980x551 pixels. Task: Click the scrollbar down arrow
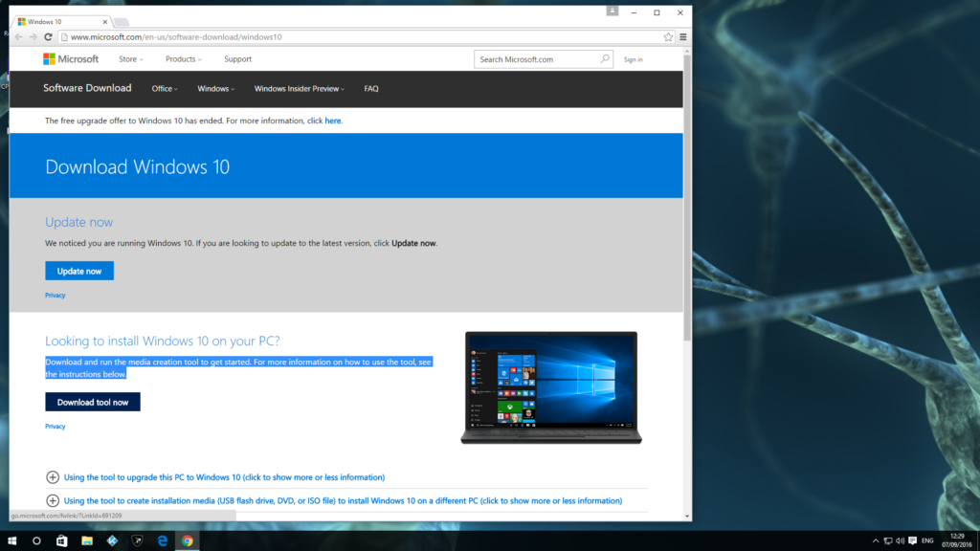tap(687, 516)
